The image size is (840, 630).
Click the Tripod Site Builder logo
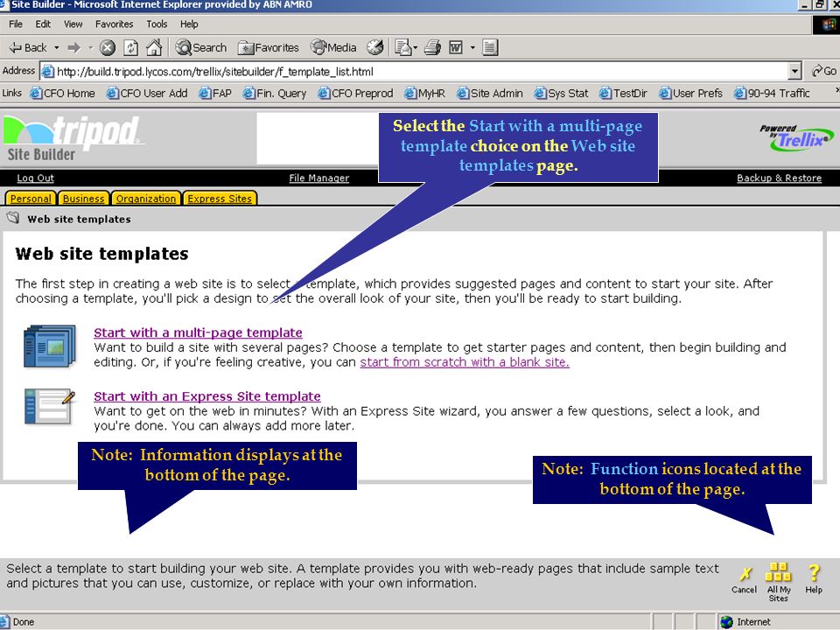pos(73,139)
